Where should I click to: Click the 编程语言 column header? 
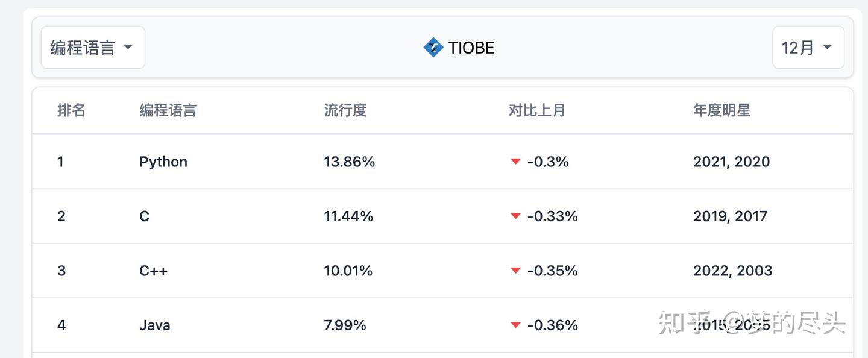coord(168,110)
